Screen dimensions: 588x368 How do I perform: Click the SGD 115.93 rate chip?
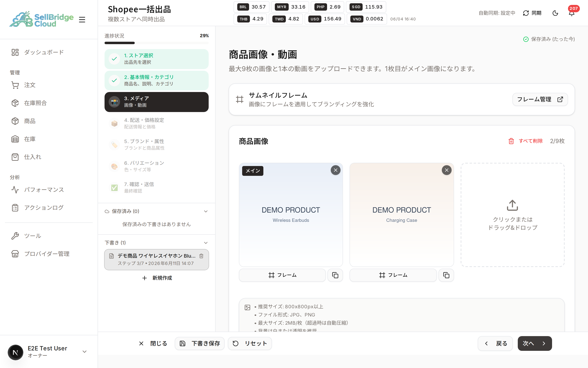pyautogui.click(x=366, y=7)
